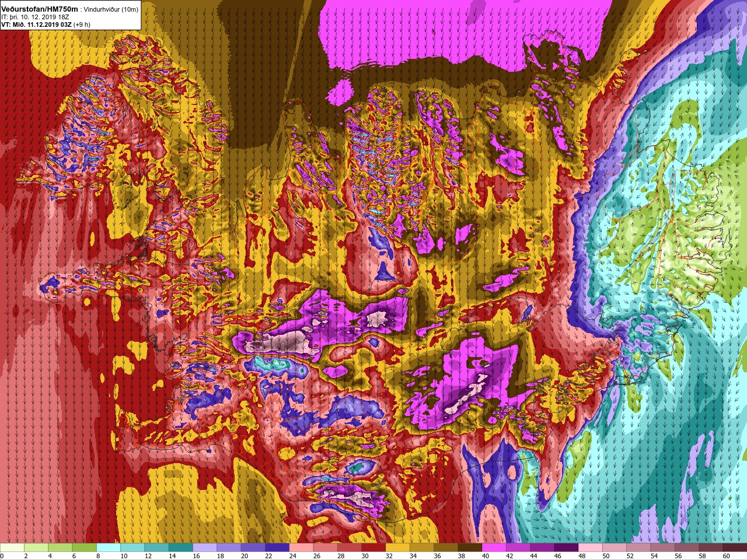Select the 'VT: Mið. 11.12.2019 03Z' line
Viewport: 747px width, 560px height.
[x=36, y=24]
